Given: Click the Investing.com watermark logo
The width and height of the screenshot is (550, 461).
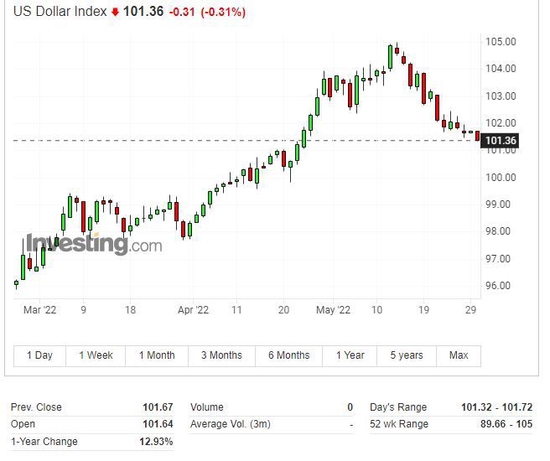Looking at the screenshot, I should 94,244.
